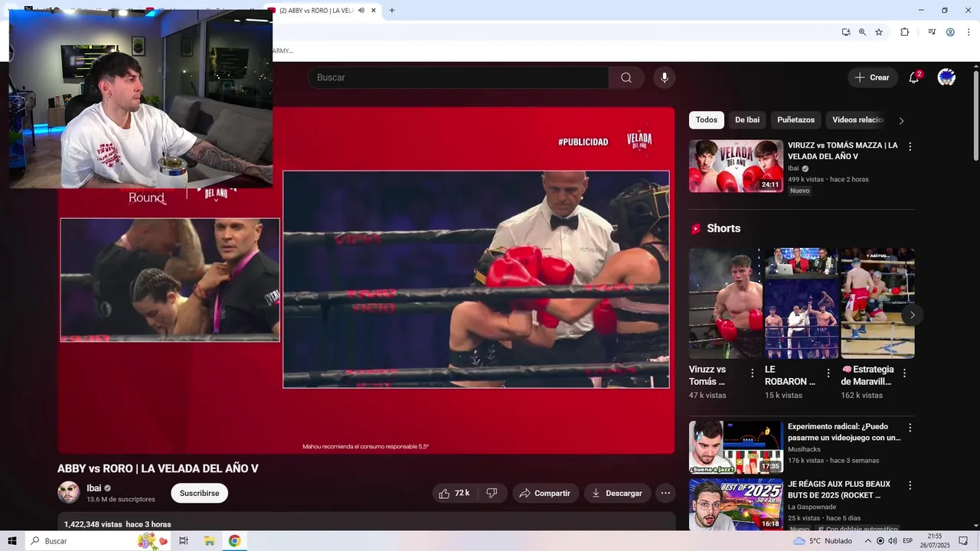Click the YouTube search magnifier button
The height and width of the screenshot is (551, 980).
[x=626, y=77]
